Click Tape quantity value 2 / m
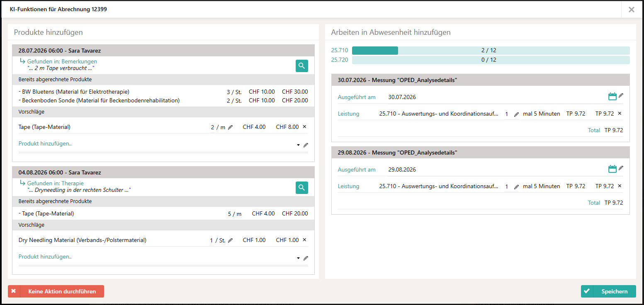The width and height of the screenshot is (644, 305). click(x=218, y=127)
